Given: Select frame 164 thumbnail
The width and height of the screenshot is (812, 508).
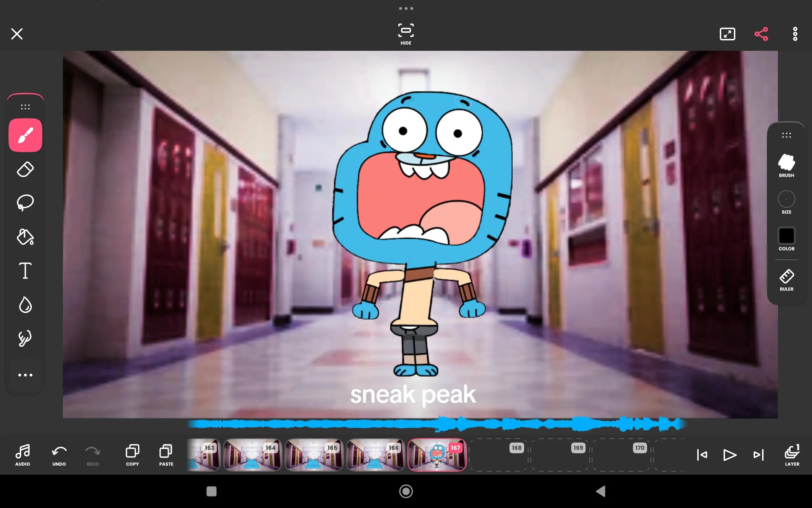Looking at the screenshot, I should (253, 455).
